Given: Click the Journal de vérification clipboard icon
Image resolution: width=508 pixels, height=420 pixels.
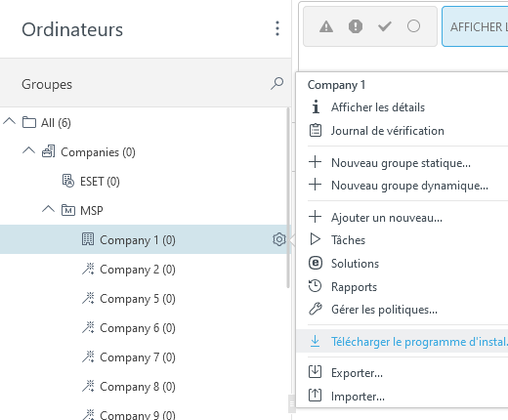Looking at the screenshot, I should click(x=316, y=130).
